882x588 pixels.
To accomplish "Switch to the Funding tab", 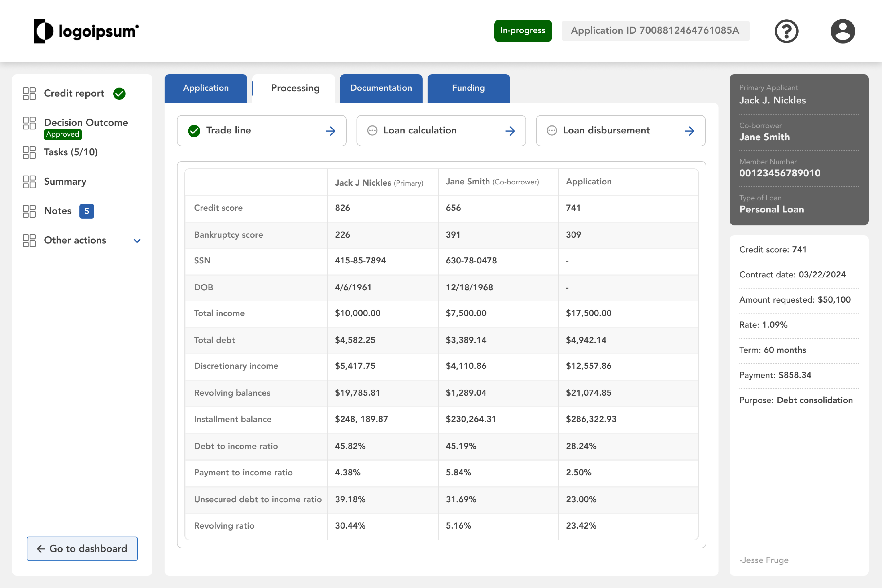I will tap(468, 88).
